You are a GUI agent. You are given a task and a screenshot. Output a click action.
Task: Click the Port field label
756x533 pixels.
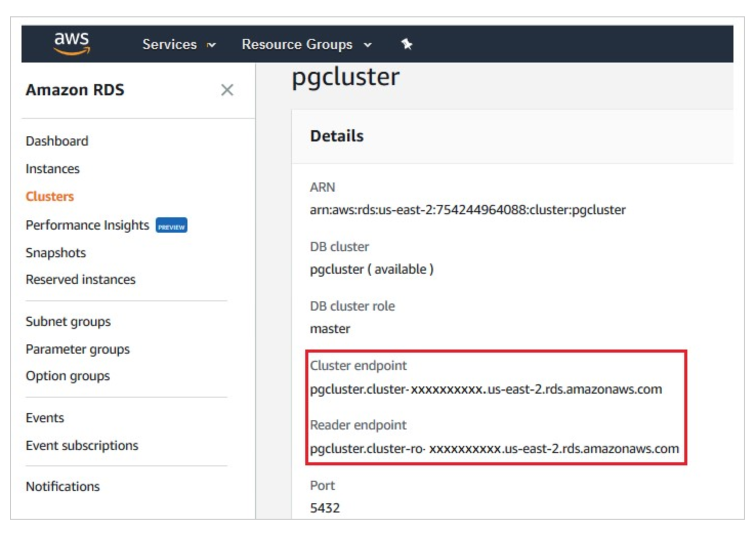pyautogui.click(x=322, y=486)
